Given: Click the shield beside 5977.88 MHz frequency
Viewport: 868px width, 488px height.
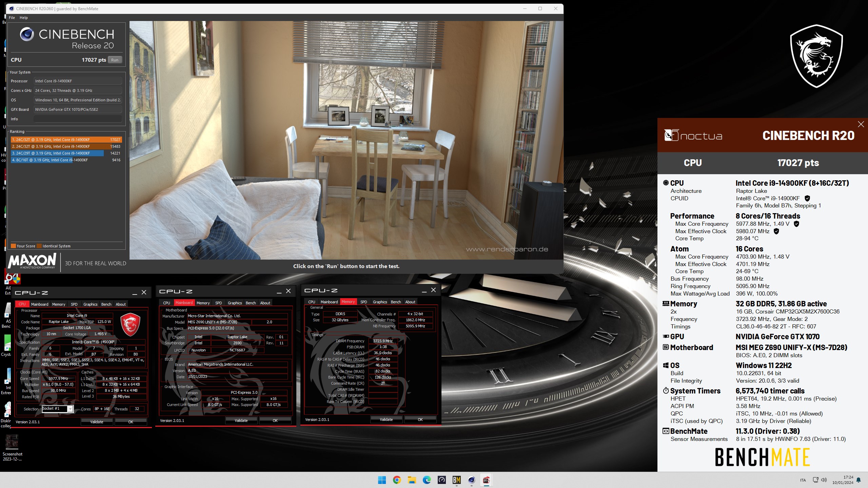Looking at the screenshot, I should coord(797,224).
